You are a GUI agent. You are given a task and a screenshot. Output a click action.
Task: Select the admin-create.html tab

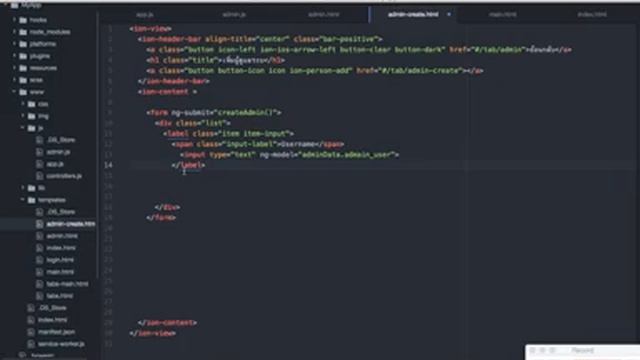[x=413, y=15]
